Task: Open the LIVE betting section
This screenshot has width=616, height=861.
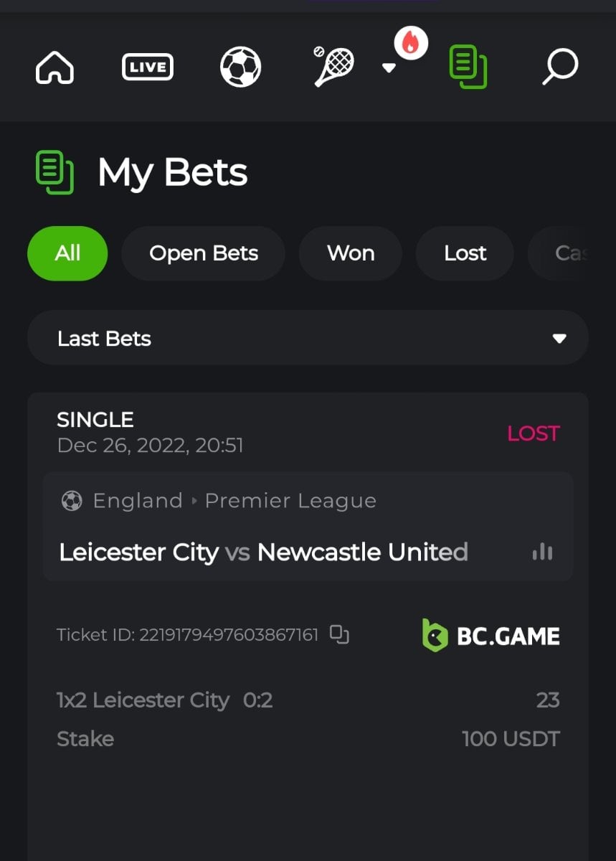Action: (x=147, y=68)
